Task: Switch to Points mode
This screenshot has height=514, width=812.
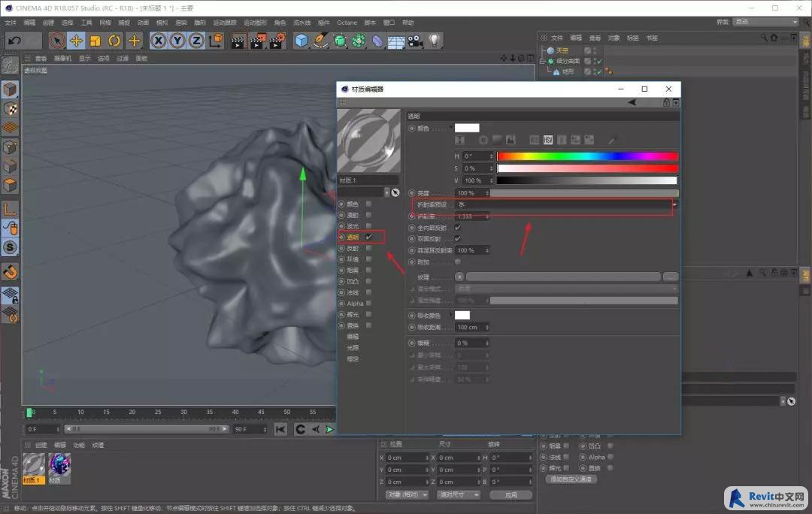Action: pos(10,147)
